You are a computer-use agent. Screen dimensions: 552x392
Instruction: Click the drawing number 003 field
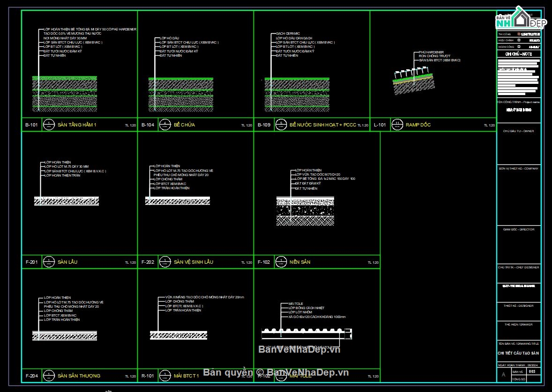point(531,371)
